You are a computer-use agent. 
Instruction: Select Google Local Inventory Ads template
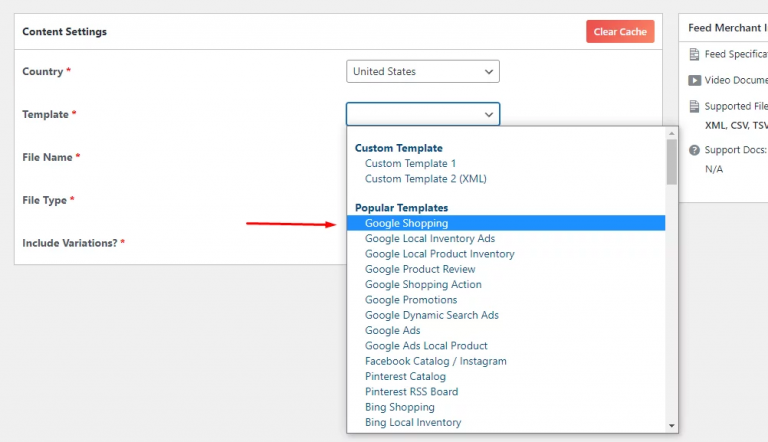pos(429,239)
